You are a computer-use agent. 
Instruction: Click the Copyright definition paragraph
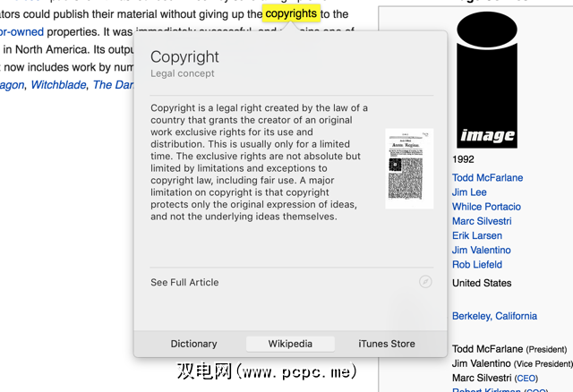pos(259,162)
